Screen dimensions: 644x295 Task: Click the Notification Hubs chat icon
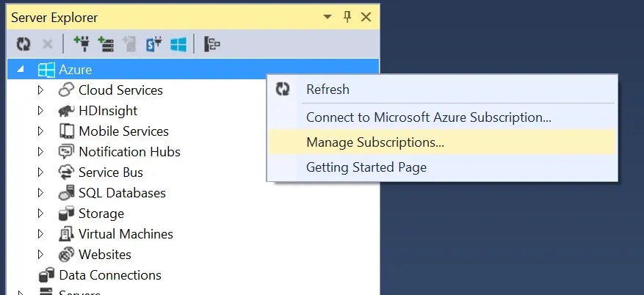[x=66, y=152]
